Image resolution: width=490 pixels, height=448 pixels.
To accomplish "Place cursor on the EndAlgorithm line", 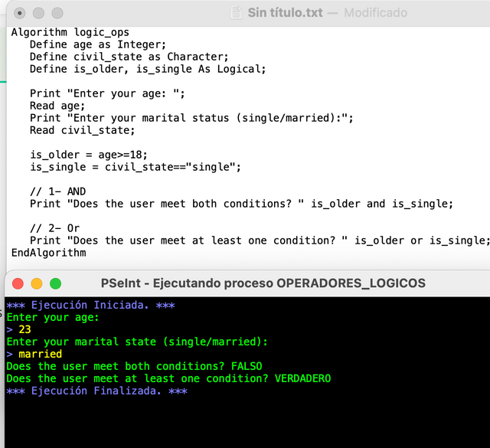I will coord(48,253).
